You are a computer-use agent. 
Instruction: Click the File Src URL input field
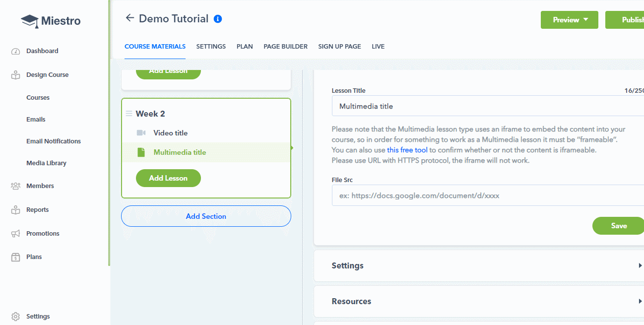click(488, 195)
